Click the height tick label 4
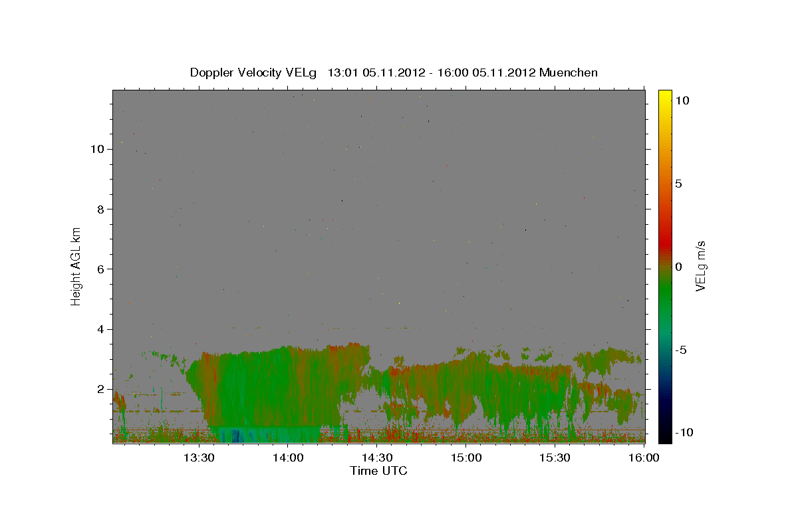The image size is (798, 532). pos(100,329)
